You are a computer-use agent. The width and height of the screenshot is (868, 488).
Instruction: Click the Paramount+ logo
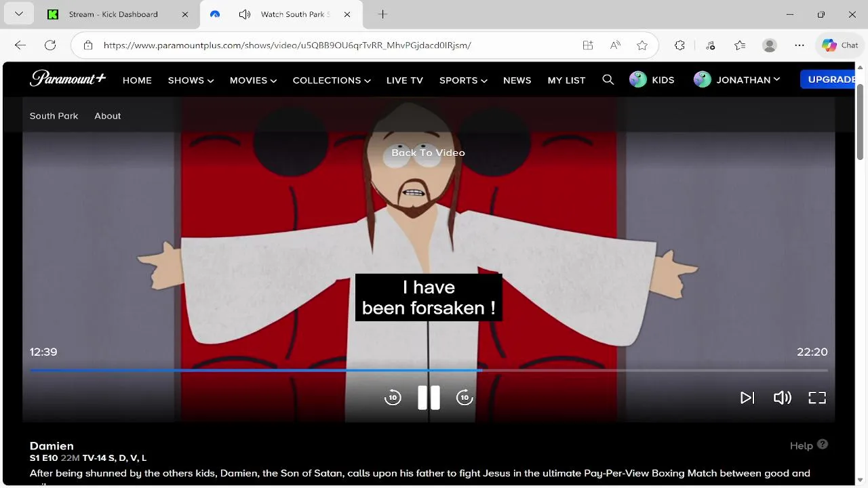(68, 79)
